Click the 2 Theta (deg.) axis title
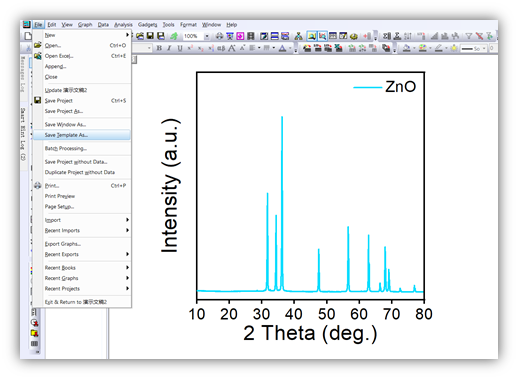This screenshot has height=379, width=518. [x=310, y=333]
